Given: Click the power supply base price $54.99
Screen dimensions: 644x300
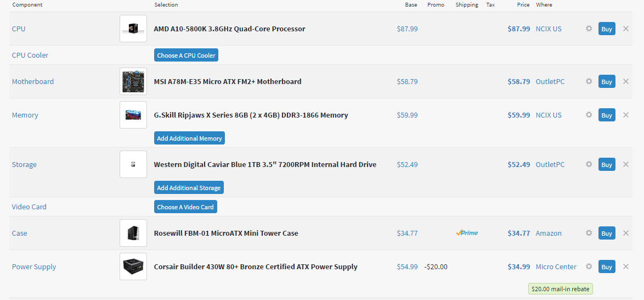Looking at the screenshot, I should [407, 266].
